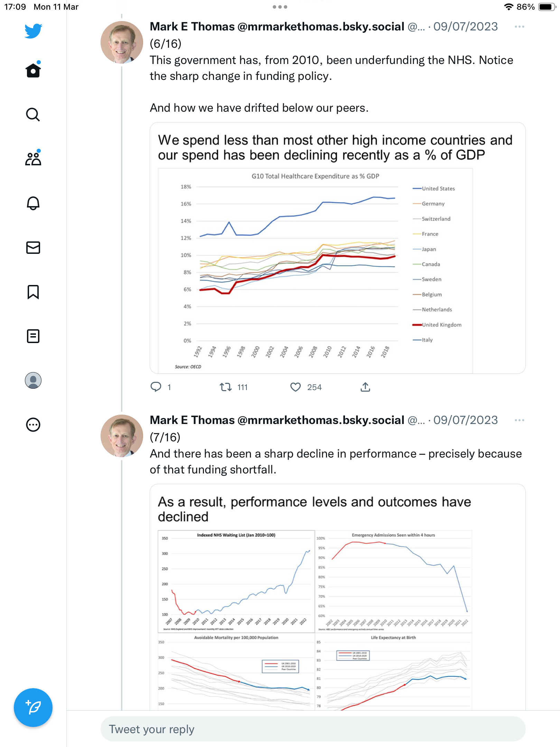This screenshot has width=560, height=747.
Task: Open the Communities people icon
Action: pyautogui.click(x=33, y=158)
